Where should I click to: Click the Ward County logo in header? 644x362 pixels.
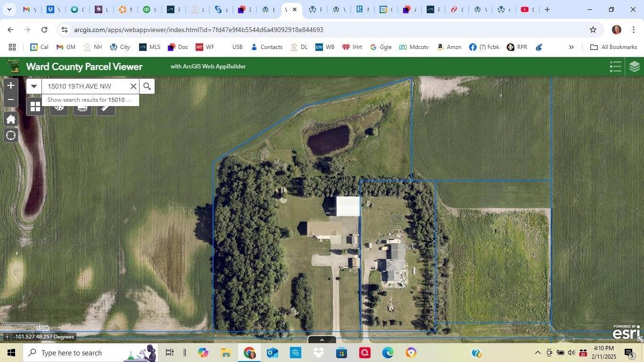pyautogui.click(x=13, y=66)
